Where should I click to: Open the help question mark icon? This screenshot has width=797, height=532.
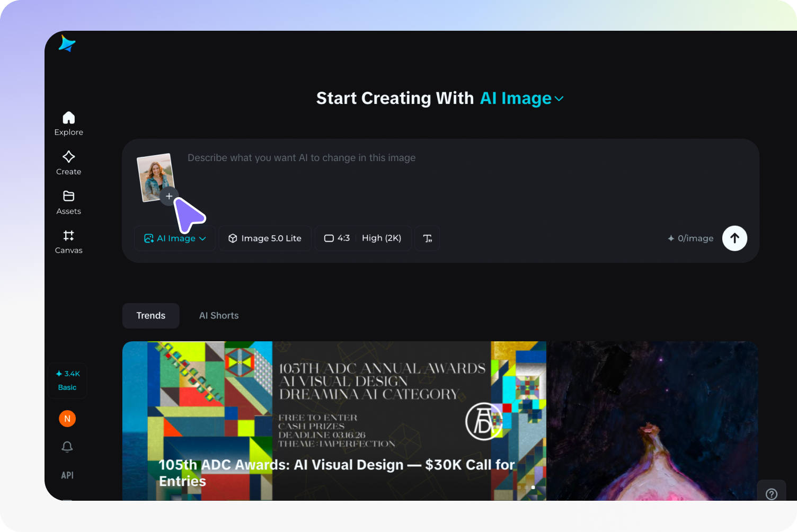(x=772, y=493)
